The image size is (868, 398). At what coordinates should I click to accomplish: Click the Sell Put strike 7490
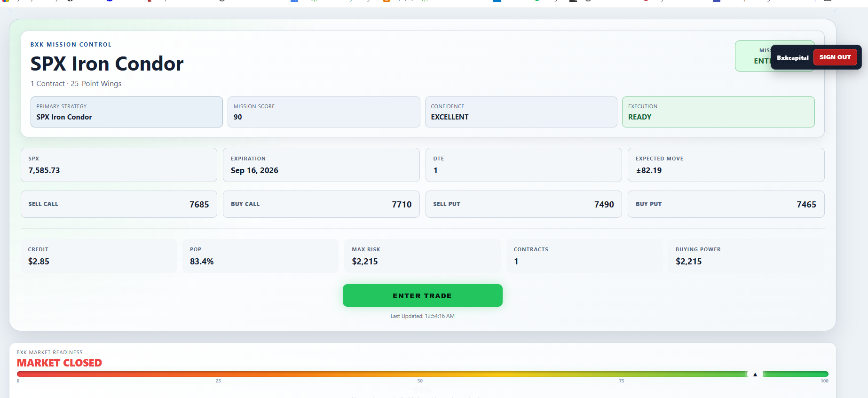[604, 205]
